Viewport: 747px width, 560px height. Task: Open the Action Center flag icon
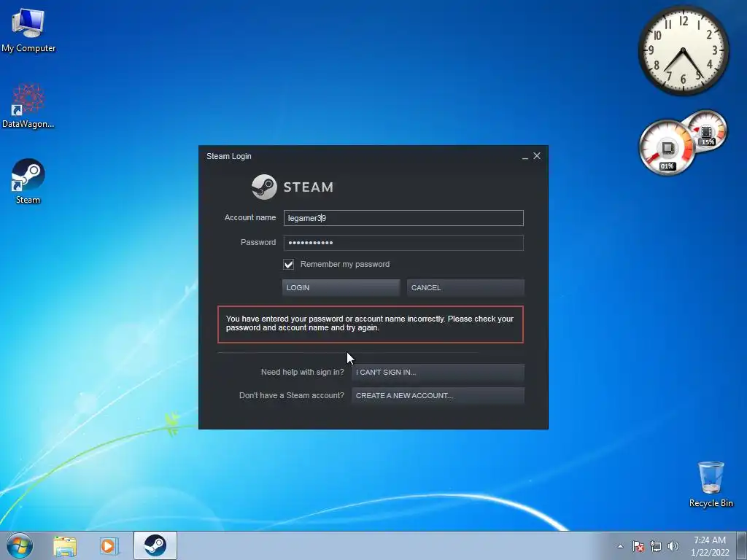coord(638,546)
